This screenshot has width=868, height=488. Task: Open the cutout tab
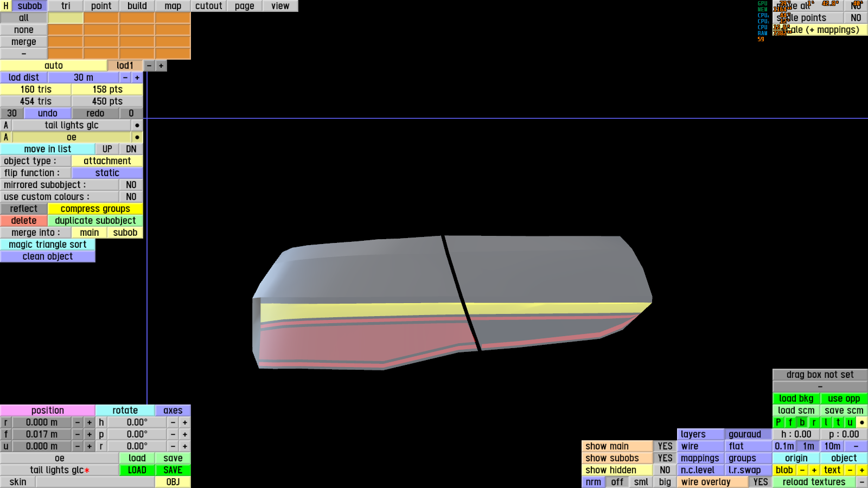tap(209, 6)
